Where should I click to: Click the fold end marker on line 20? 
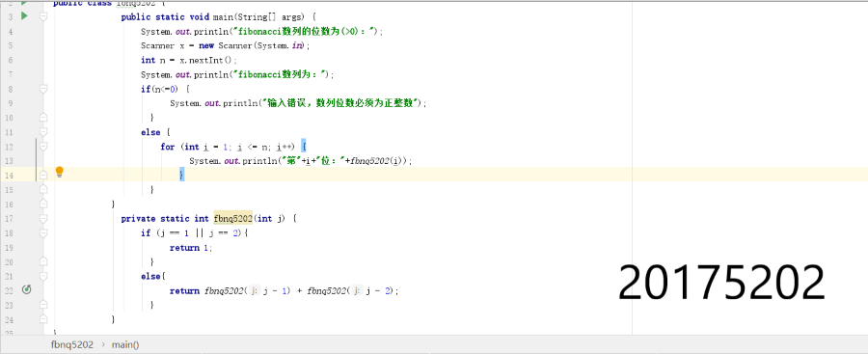point(43,261)
